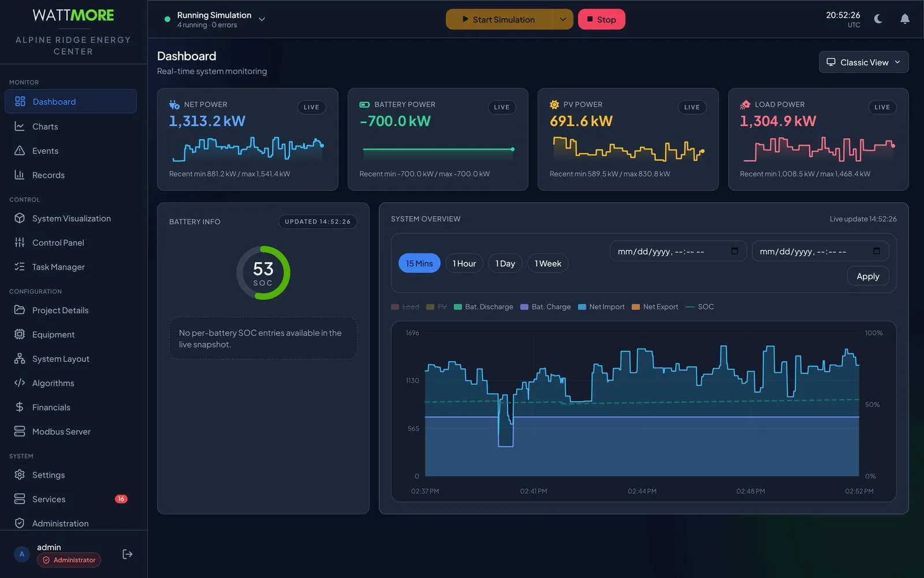The width and height of the screenshot is (924, 578).
Task: Apply the selected date range
Action: click(x=868, y=276)
